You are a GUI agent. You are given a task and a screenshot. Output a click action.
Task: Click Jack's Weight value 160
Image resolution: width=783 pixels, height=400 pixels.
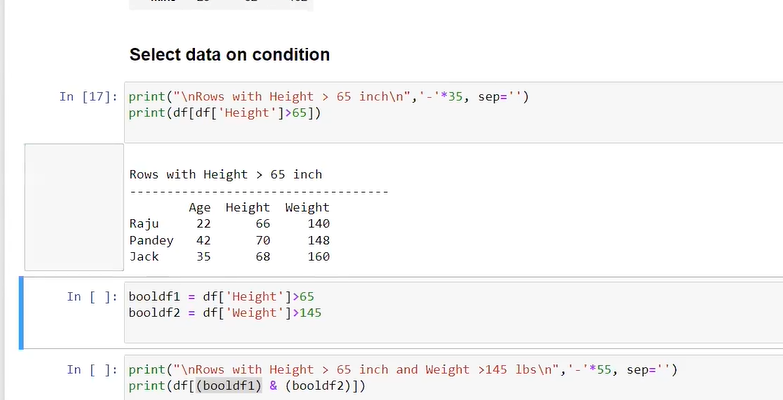pyautogui.click(x=318, y=257)
